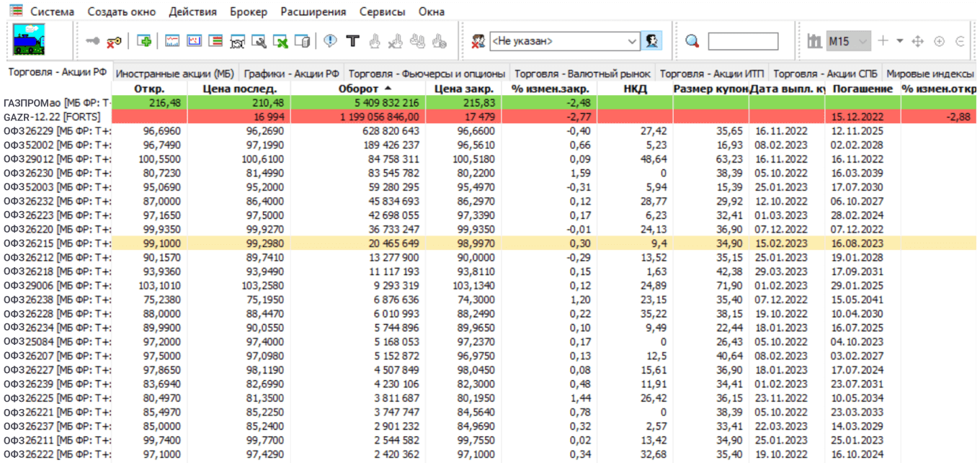
Task: Click the shopping basket window icon
Action: 237,42
